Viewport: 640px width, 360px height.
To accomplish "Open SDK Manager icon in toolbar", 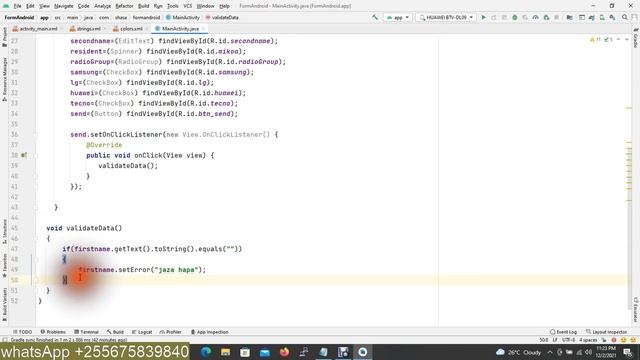I will tap(612, 18).
